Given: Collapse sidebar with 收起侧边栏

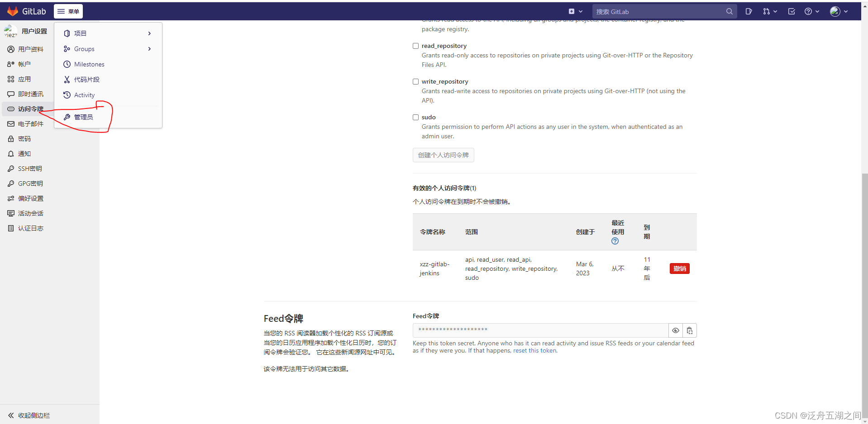Looking at the screenshot, I should (x=50, y=415).
